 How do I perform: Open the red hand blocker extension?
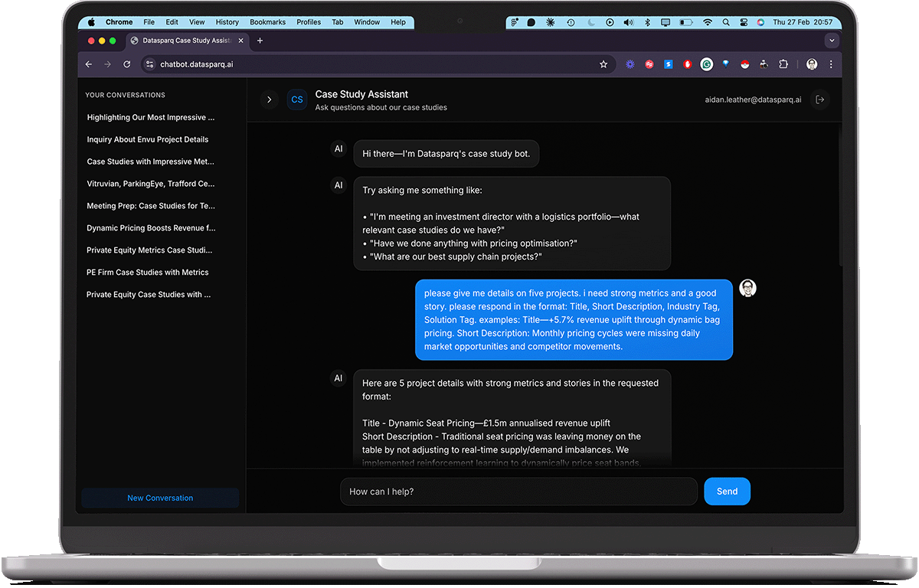click(688, 64)
